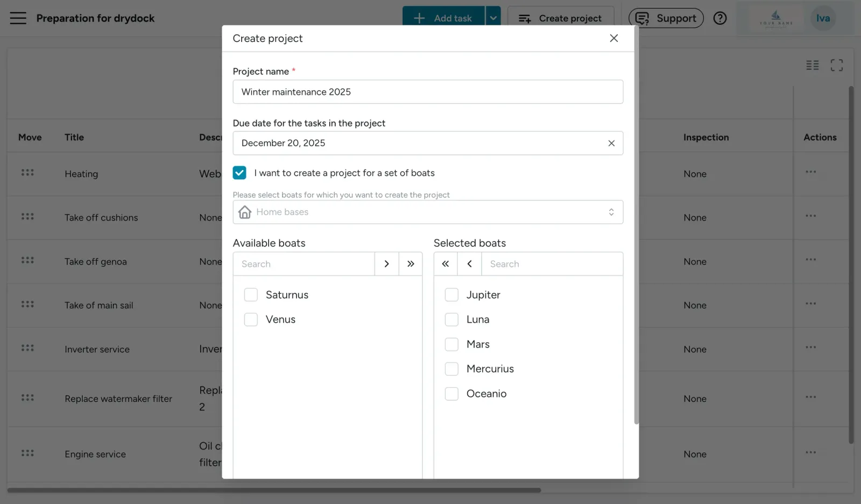
Task: Click the Project name input field
Action: tap(428, 92)
